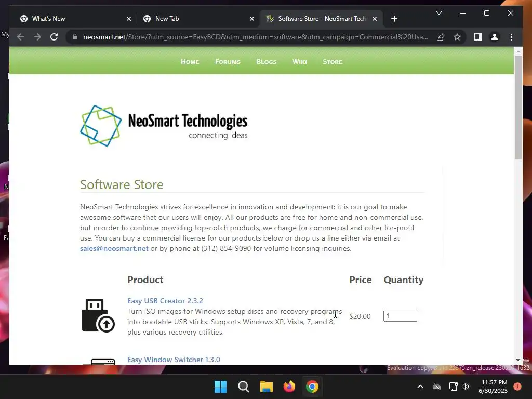Share this page using the share icon
532x399 pixels.
click(x=441, y=37)
